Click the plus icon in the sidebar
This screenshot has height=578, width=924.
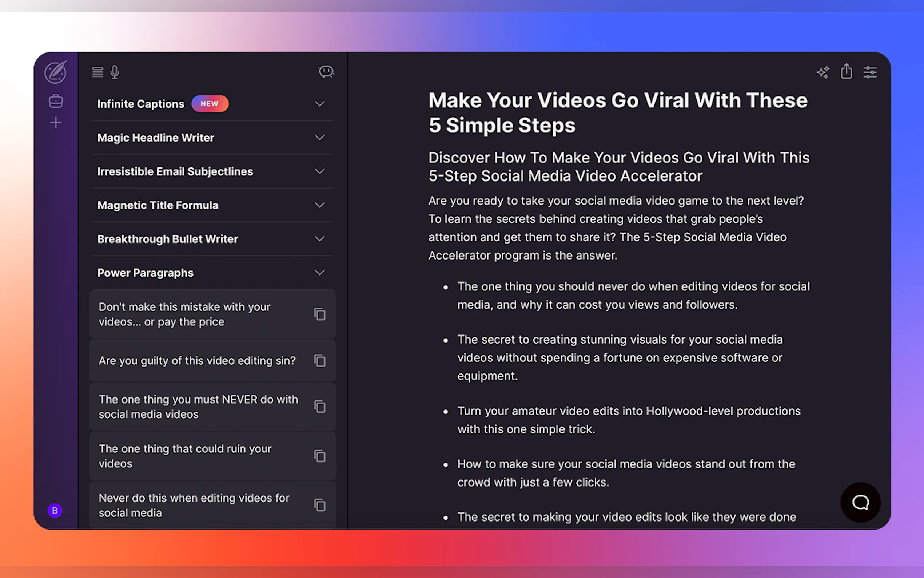coord(56,123)
